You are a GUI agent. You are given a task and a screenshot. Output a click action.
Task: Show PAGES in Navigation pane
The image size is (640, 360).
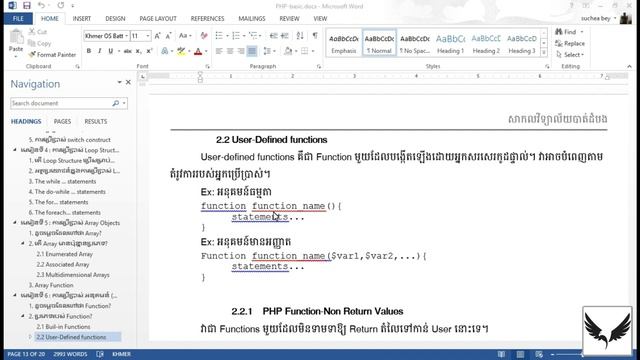62,122
